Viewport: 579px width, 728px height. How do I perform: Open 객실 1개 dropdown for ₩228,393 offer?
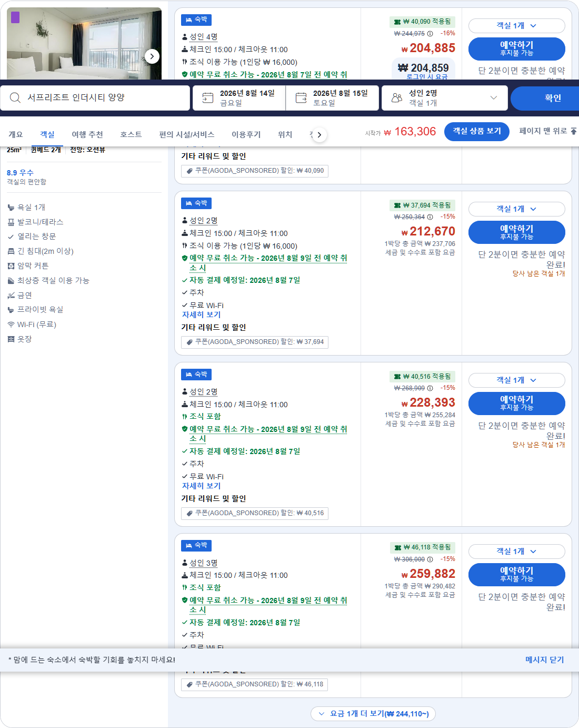click(517, 380)
